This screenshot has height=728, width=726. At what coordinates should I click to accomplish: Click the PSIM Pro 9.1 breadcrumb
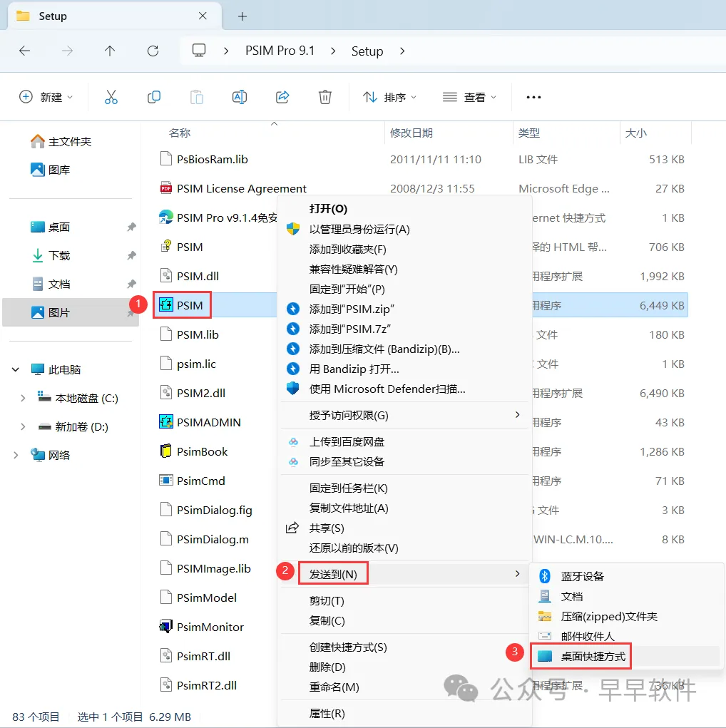[280, 51]
